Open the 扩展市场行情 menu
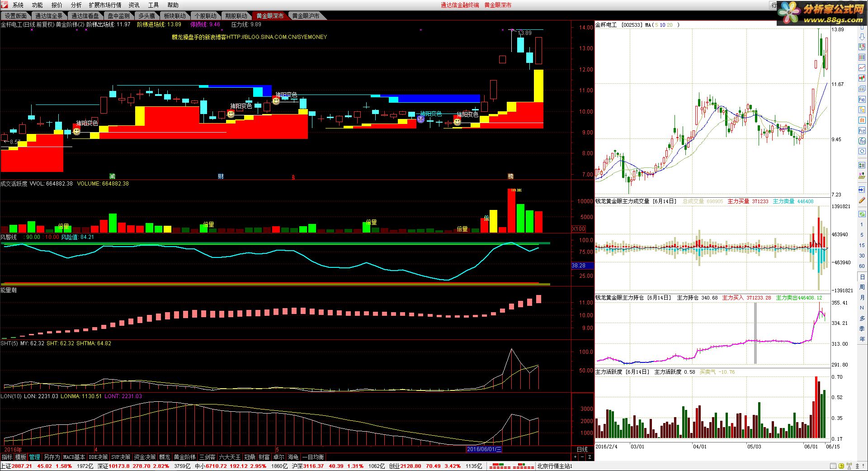Viewport: 868px width, 471px height. click(105, 5)
